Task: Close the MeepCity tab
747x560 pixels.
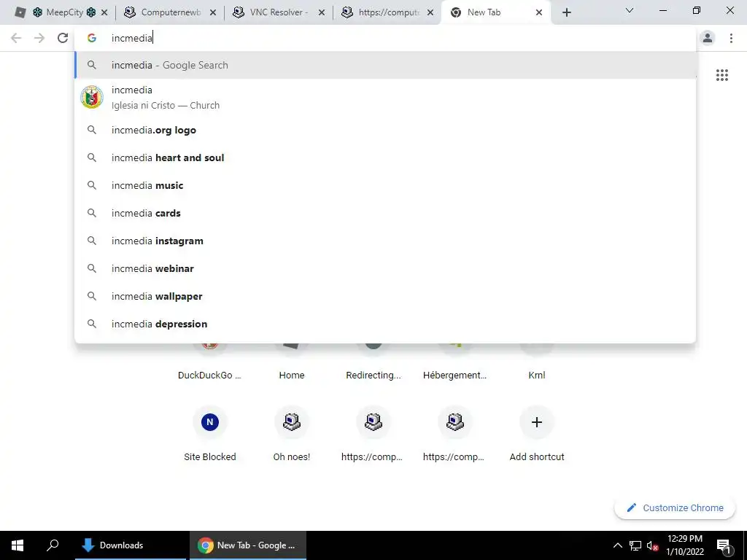Action: click(104, 12)
